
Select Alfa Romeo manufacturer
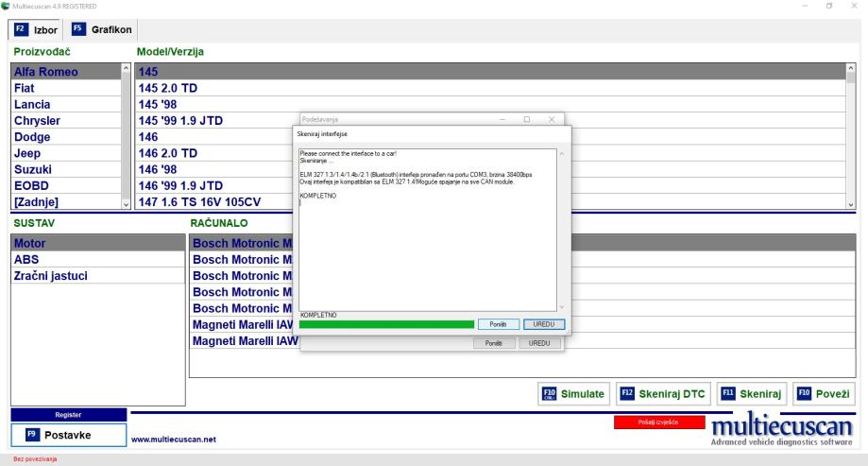tap(66, 72)
